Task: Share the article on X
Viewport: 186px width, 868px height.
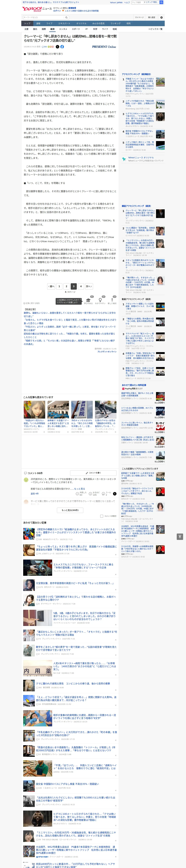Action: pos(57,47)
